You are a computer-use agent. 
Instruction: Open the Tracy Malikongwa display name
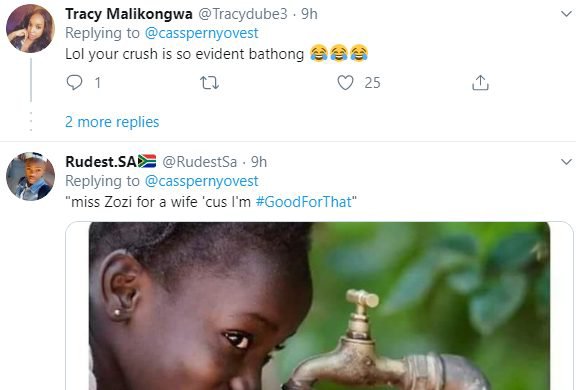(129, 14)
